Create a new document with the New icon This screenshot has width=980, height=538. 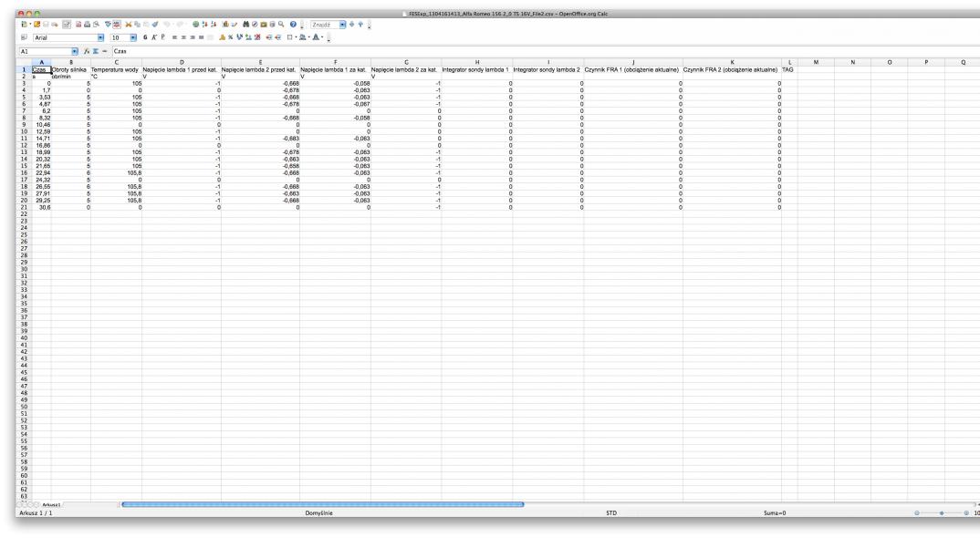pyautogui.click(x=24, y=25)
